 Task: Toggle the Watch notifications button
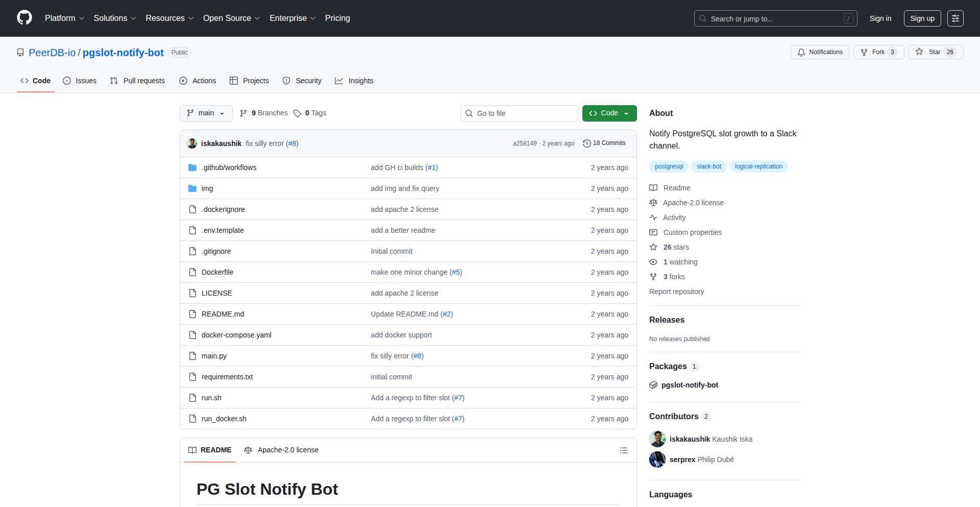click(x=820, y=52)
